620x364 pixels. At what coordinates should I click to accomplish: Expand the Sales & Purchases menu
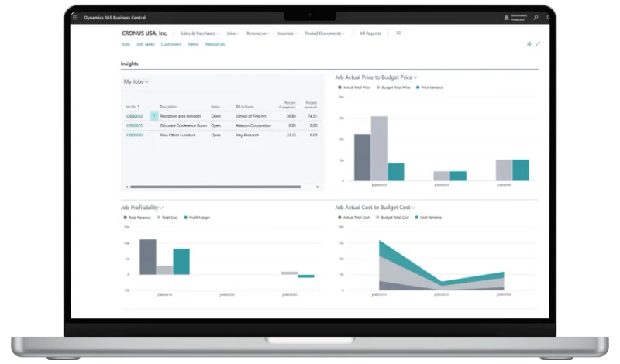pyautogui.click(x=200, y=33)
